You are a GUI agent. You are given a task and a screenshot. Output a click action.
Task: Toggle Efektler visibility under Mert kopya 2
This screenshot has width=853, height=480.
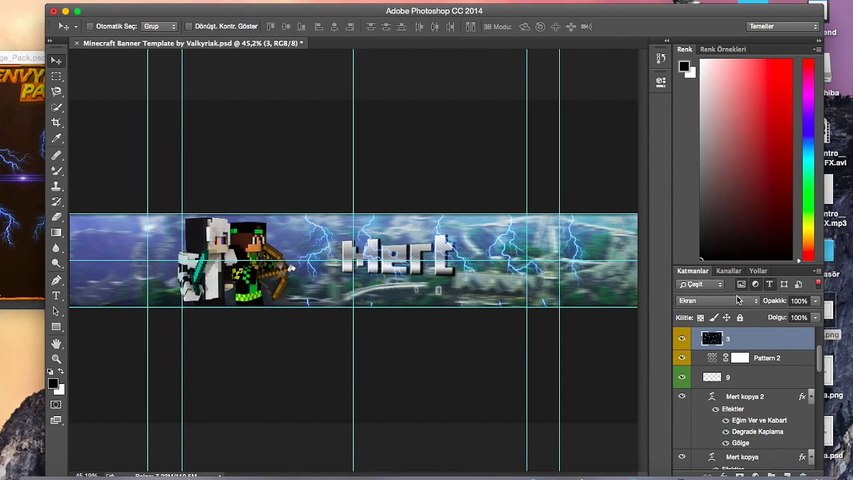click(x=716, y=409)
